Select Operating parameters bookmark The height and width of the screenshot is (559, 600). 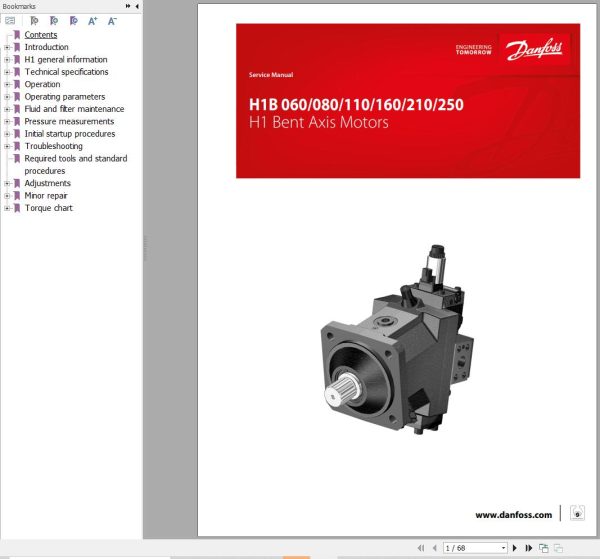point(65,96)
